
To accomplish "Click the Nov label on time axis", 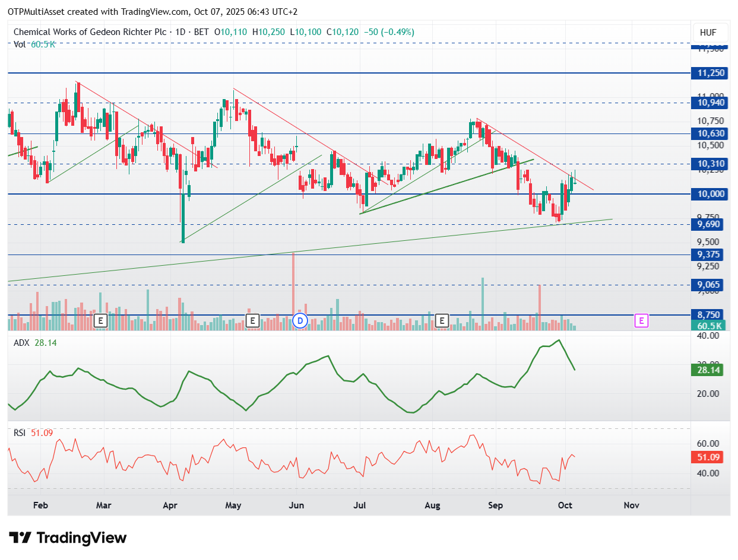I will (632, 505).
